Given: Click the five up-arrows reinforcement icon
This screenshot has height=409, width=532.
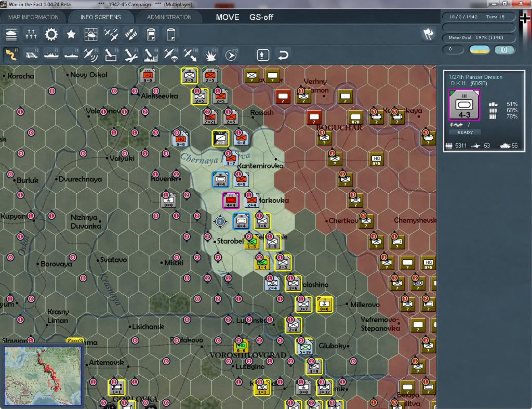Looking at the screenshot, I should 31,34.
